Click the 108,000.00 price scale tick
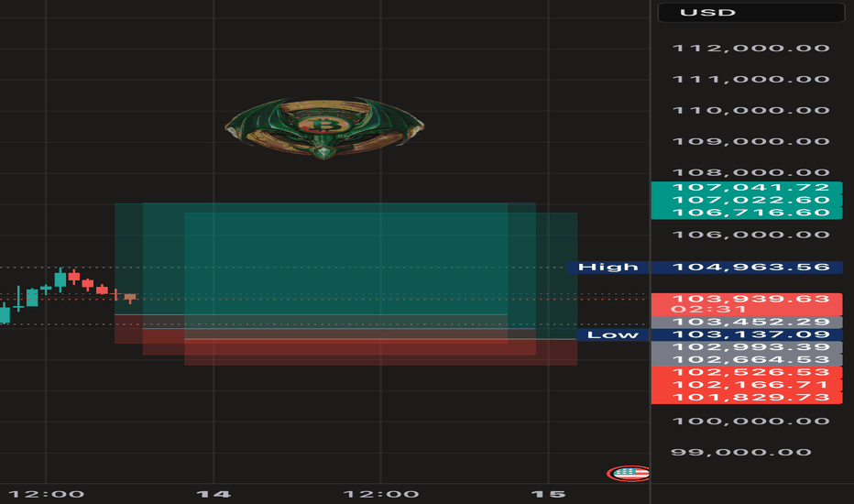This screenshot has height=504, width=854. pos(751,172)
